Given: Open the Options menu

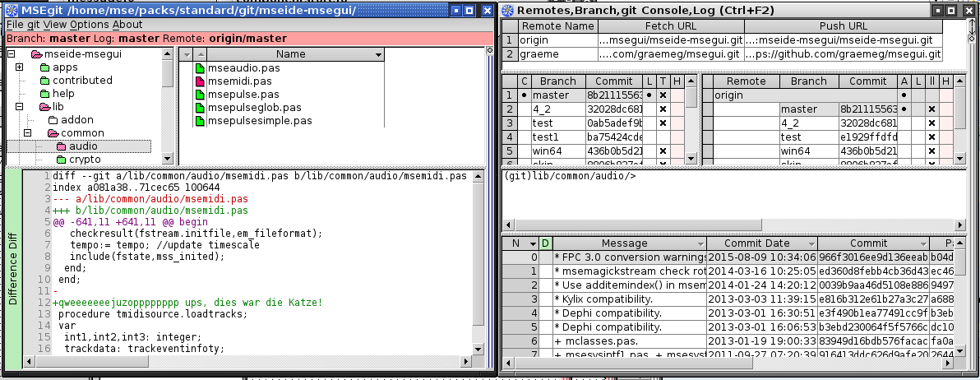Looking at the screenshot, I should click(89, 25).
